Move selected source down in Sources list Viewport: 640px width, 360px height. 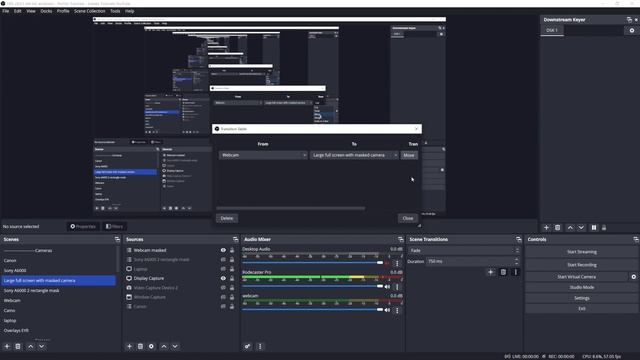175,347
